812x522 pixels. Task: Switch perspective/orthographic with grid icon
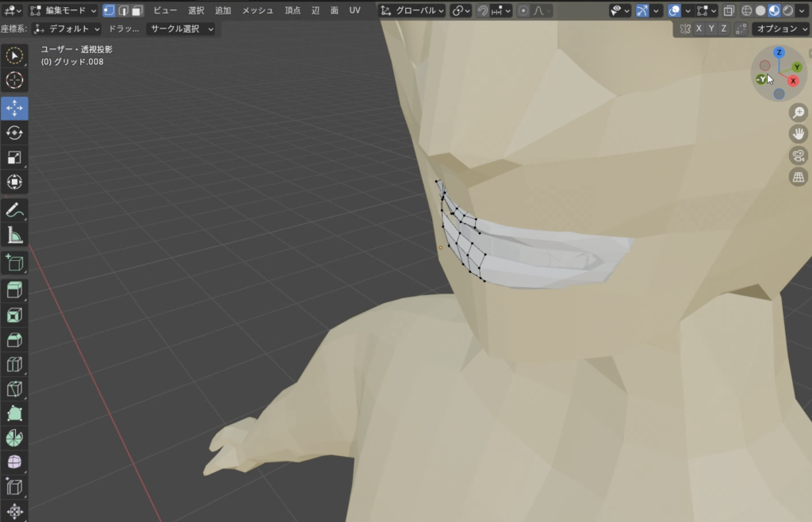[799, 177]
